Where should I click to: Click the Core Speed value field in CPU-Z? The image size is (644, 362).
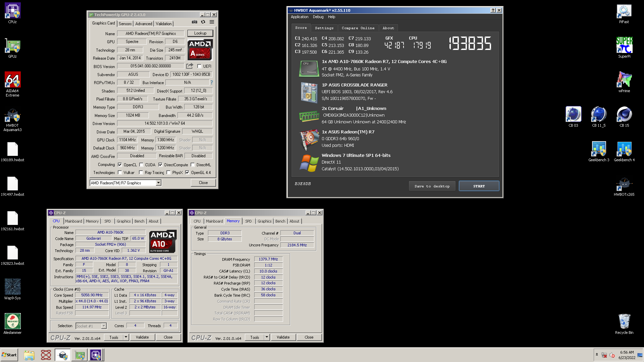click(x=92, y=295)
